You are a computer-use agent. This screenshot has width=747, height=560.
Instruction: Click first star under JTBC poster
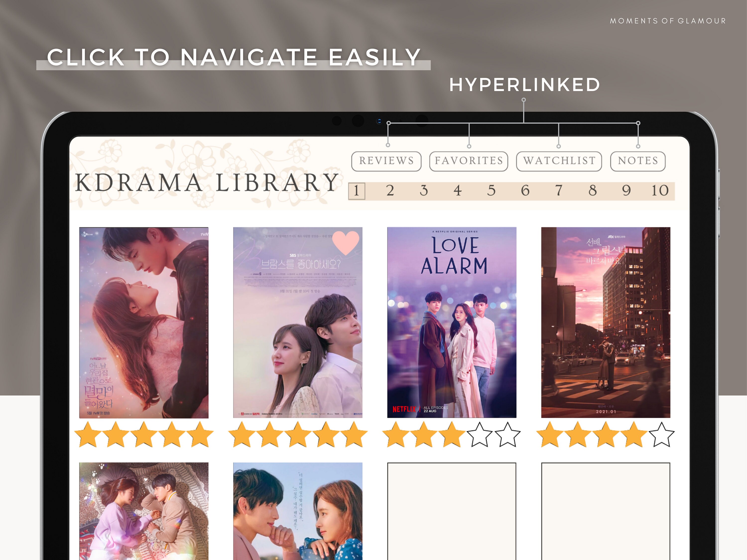click(550, 434)
